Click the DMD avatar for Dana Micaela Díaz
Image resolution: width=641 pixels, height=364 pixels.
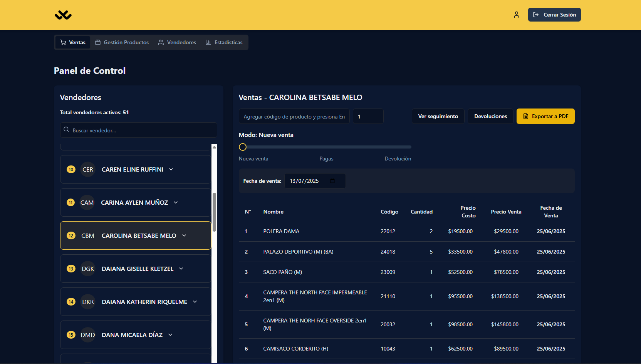88,335
